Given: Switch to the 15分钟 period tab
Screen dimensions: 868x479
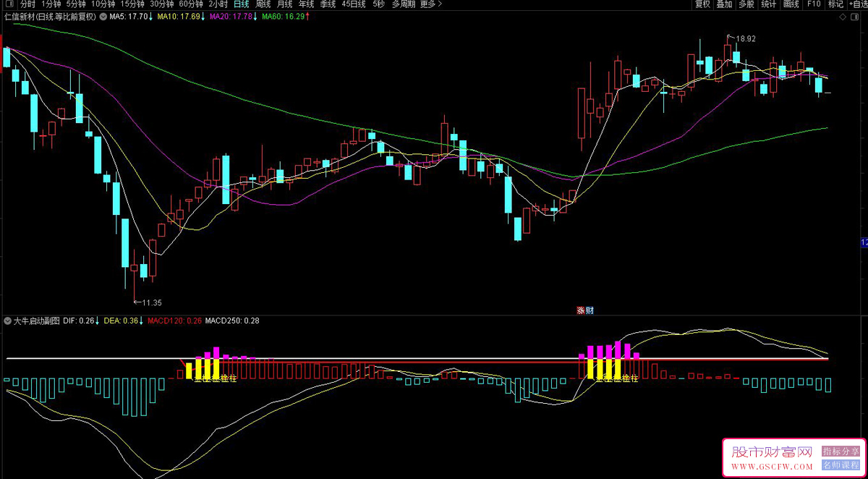Looking at the screenshot, I should (132, 4).
